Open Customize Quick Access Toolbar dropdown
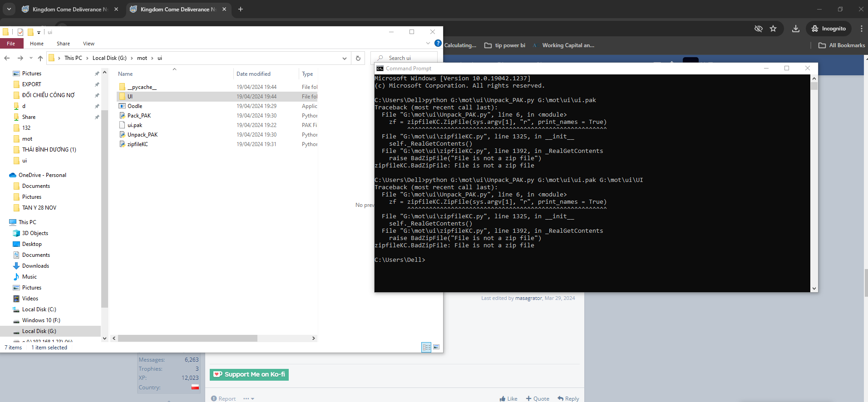The width and height of the screenshot is (868, 402). [x=39, y=32]
